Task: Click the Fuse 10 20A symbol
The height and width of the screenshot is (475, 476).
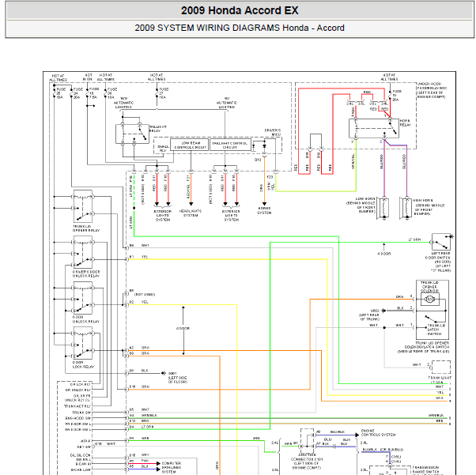Action: click(x=391, y=95)
